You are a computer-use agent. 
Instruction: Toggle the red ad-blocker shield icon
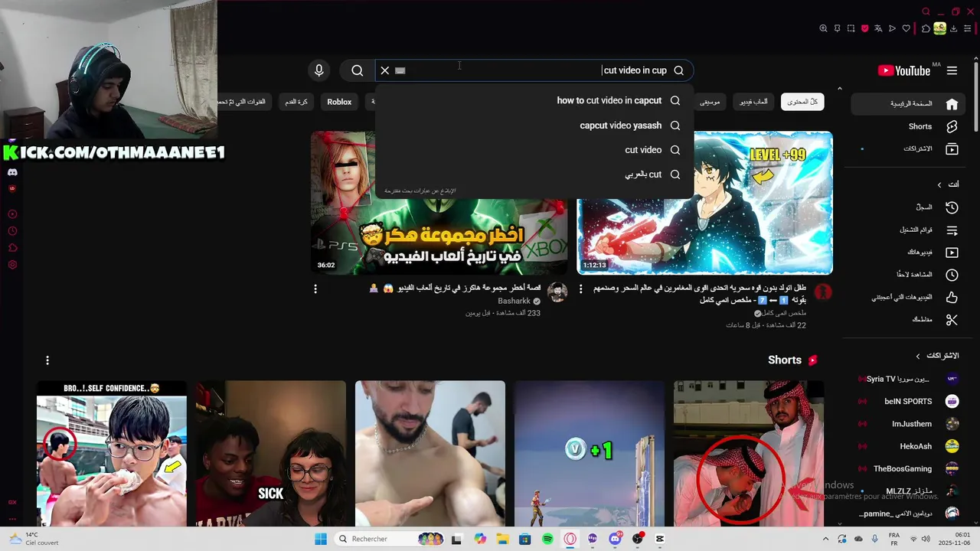pos(864,28)
